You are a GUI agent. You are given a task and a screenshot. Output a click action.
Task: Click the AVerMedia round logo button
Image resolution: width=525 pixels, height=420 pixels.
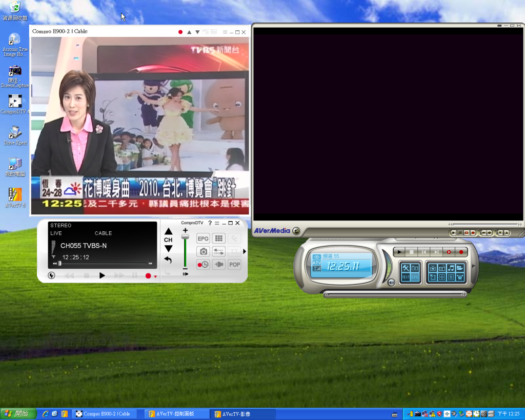[296, 231]
